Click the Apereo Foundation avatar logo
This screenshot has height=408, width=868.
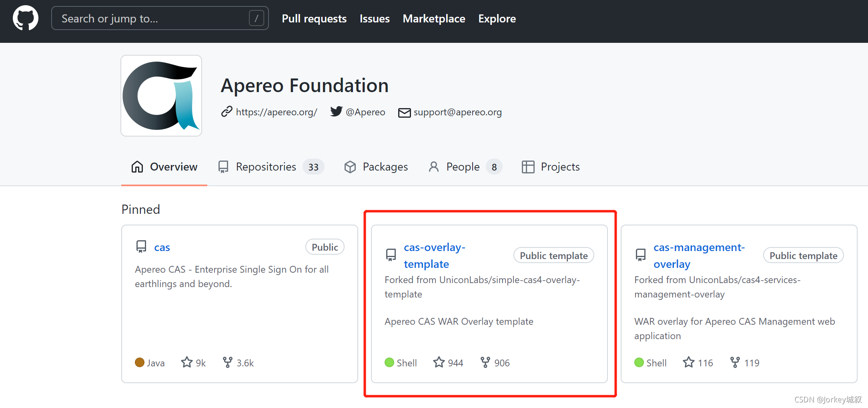coord(161,96)
